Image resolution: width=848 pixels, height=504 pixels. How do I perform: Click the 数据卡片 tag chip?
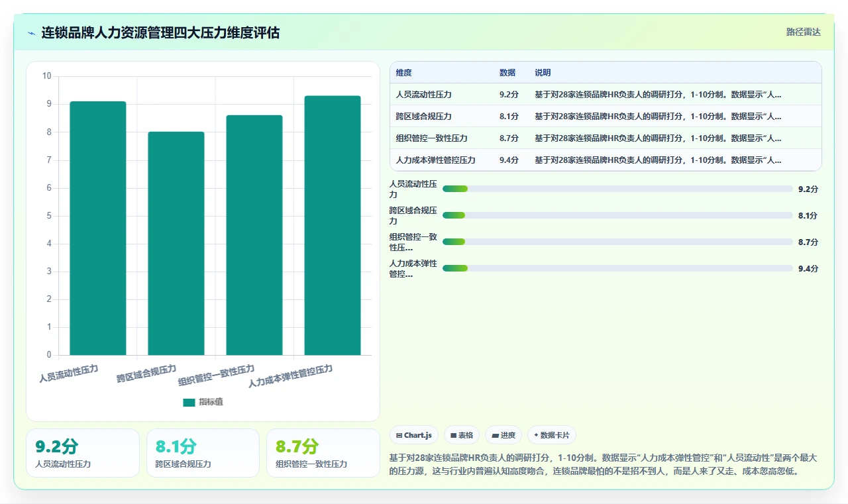(x=552, y=435)
